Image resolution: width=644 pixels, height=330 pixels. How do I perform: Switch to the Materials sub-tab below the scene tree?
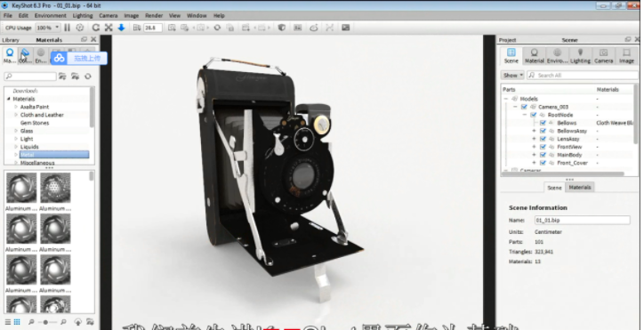[x=580, y=187]
